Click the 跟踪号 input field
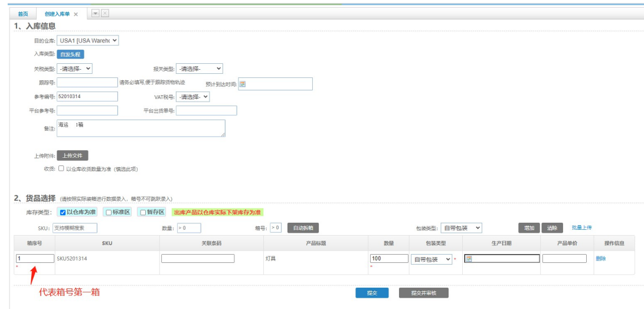The height and width of the screenshot is (309, 644). pos(87,83)
